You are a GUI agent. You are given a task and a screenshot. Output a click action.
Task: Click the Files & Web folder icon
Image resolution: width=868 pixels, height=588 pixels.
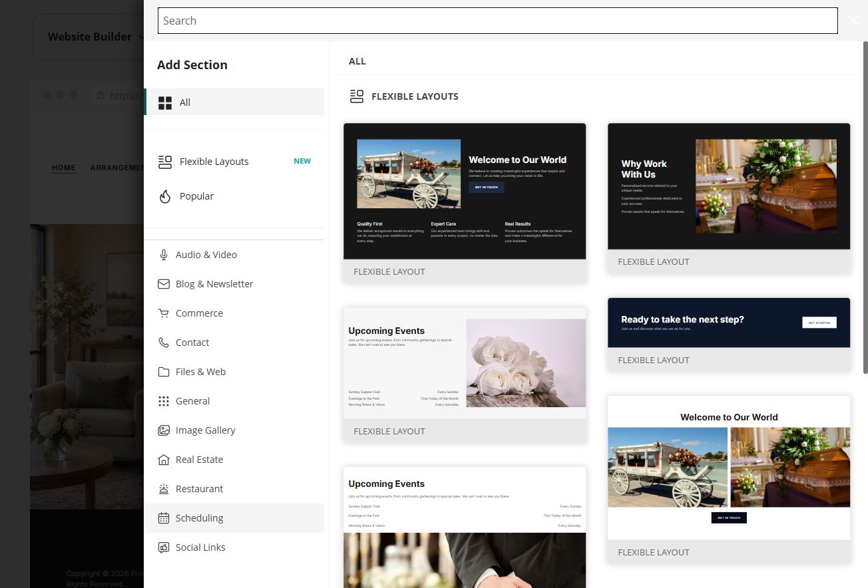tap(163, 372)
